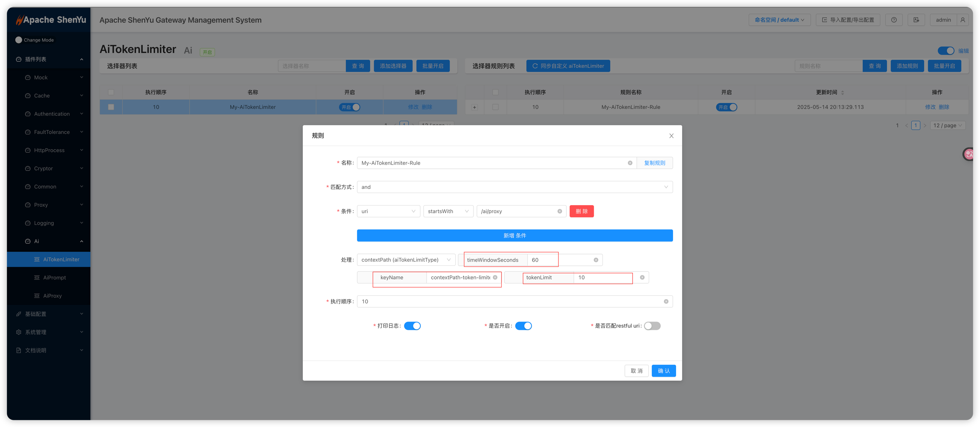
Task: Clear the rule name field with X icon
Action: click(x=630, y=163)
